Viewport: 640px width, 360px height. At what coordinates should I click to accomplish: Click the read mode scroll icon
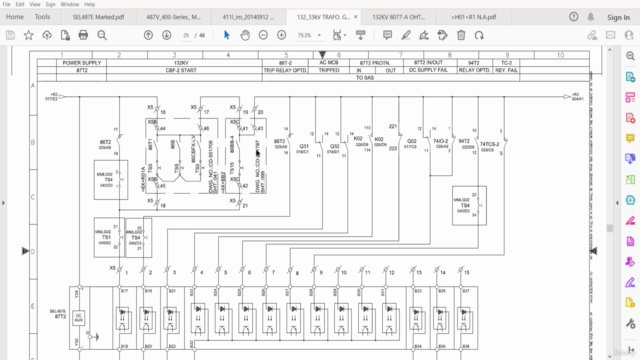360,35
